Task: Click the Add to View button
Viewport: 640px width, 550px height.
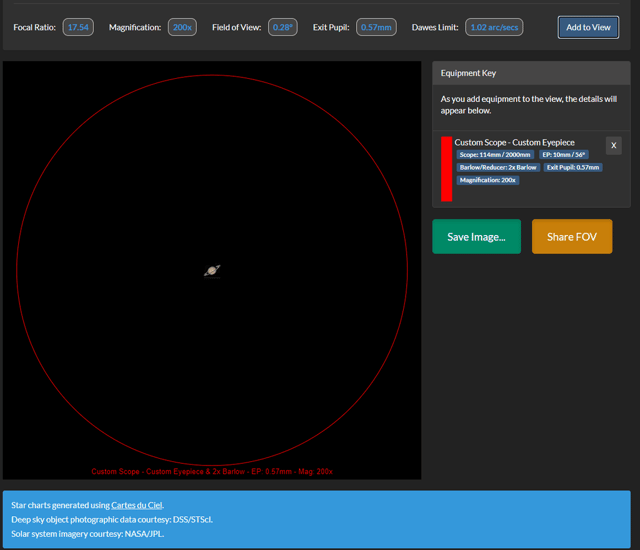Action: coord(588,27)
